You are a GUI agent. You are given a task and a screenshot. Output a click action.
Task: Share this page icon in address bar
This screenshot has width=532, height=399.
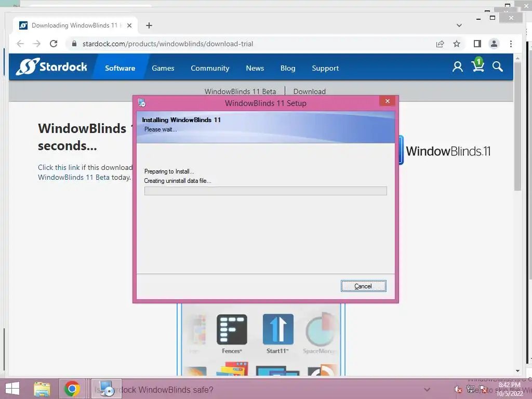[x=440, y=44]
